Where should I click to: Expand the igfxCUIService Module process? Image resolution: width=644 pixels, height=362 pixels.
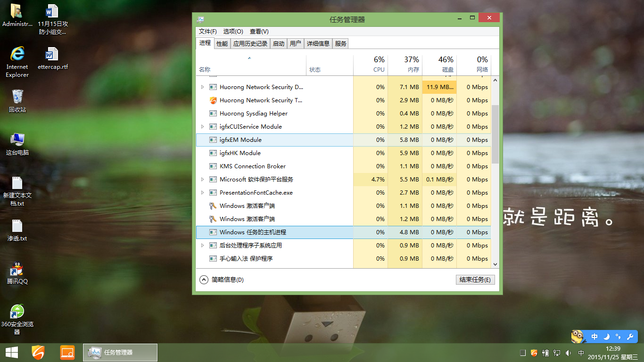point(202,127)
